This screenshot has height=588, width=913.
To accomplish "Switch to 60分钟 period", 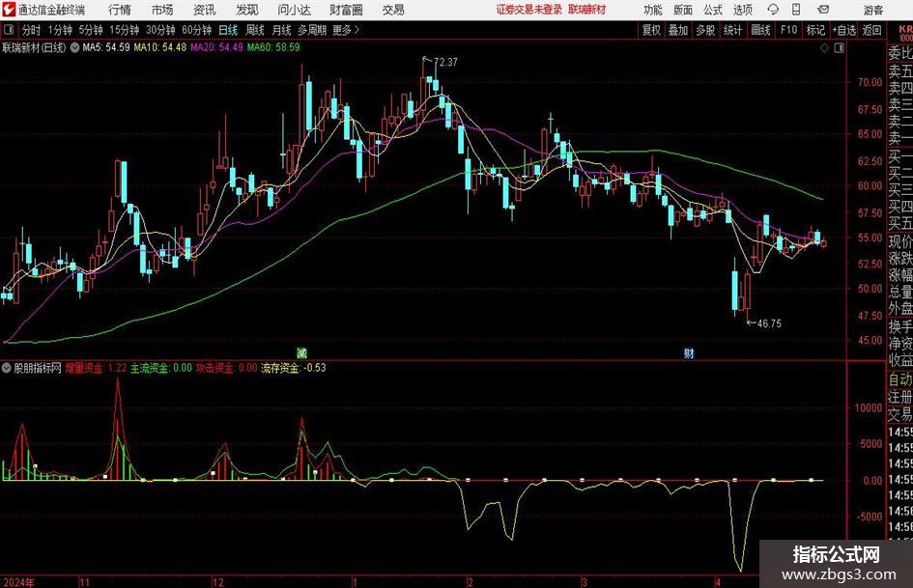I will pyautogui.click(x=197, y=30).
